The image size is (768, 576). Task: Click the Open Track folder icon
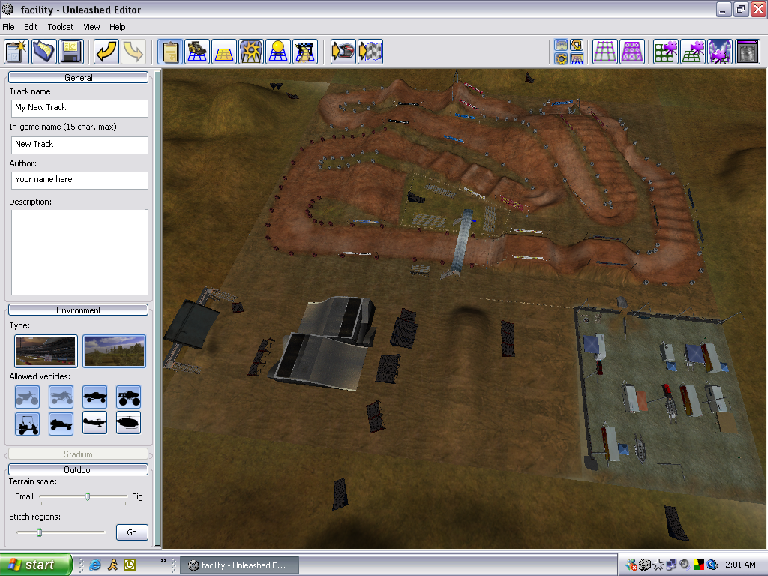click(x=43, y=51)
